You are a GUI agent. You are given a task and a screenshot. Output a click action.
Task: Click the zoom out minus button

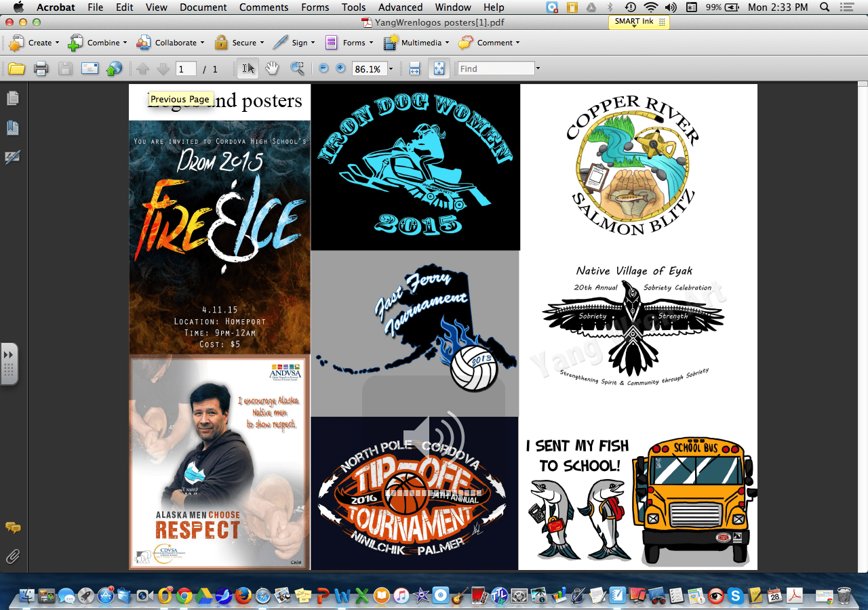pos(323,68)
